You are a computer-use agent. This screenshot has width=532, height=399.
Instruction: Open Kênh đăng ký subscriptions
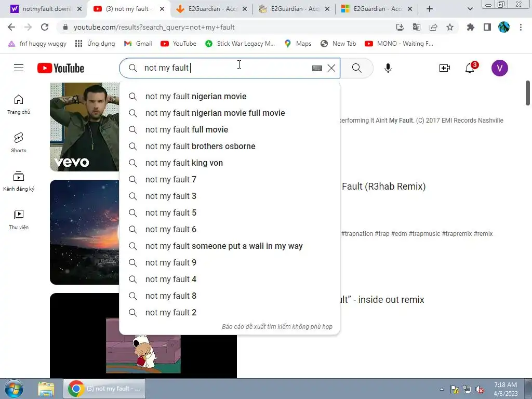19,181
